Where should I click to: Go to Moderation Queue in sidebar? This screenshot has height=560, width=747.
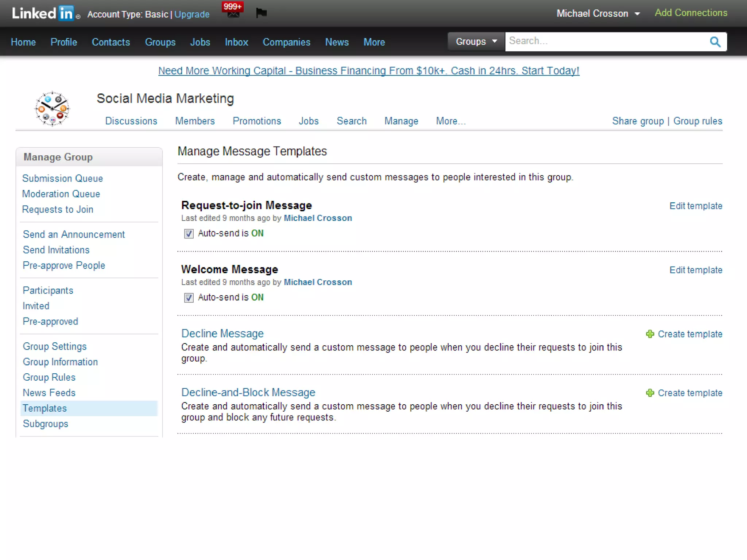click(61, 194)
